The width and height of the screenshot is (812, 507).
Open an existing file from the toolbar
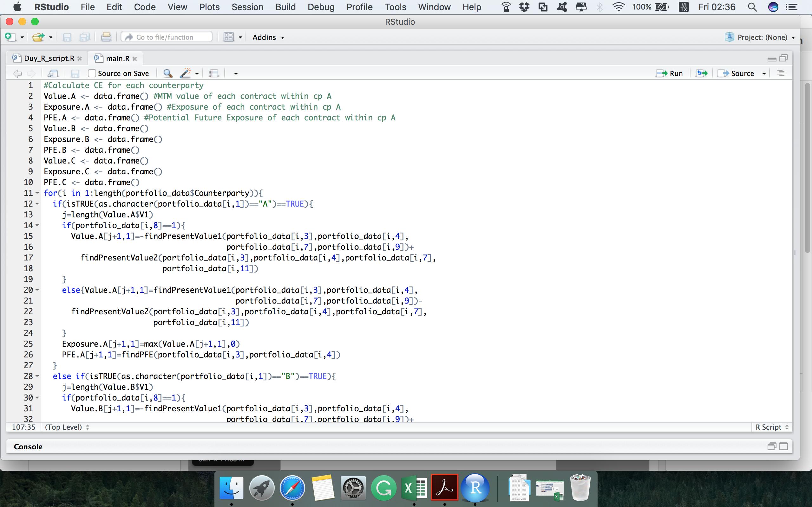[38, 37]
